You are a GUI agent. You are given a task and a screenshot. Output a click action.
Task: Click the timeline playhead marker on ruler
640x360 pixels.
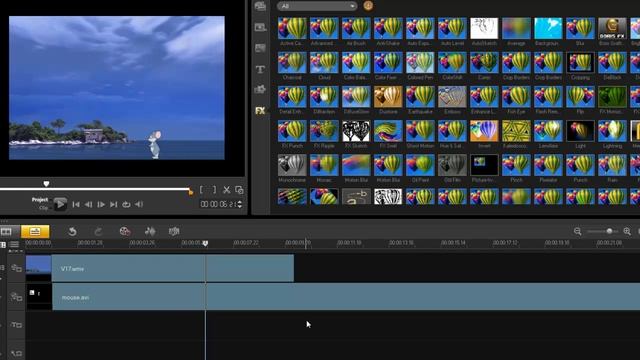(205, 243)
